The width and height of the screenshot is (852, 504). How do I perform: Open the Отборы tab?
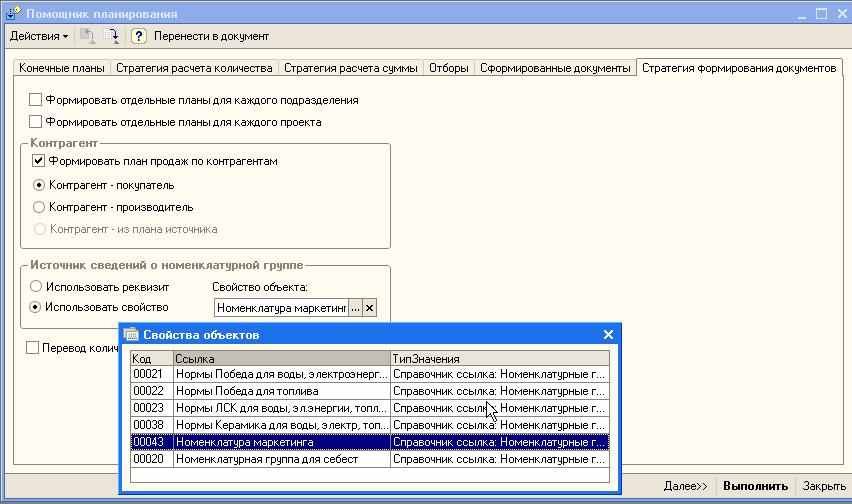click(x=448, y=68)
